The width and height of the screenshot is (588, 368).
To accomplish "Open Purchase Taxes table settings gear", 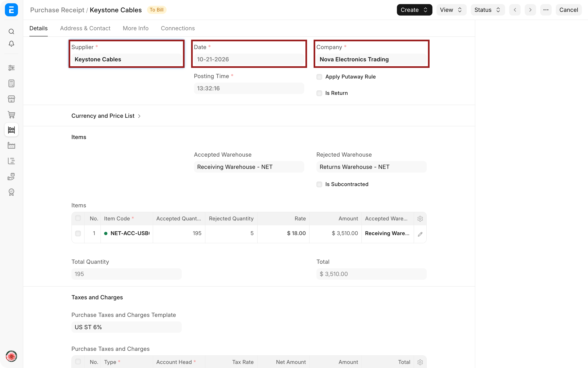I will [420, 362].
